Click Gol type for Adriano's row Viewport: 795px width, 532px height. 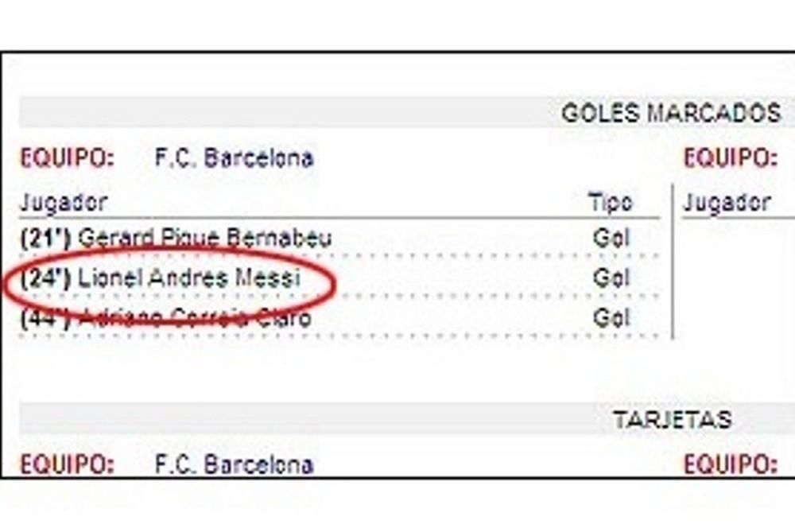(x=611, y=318)
